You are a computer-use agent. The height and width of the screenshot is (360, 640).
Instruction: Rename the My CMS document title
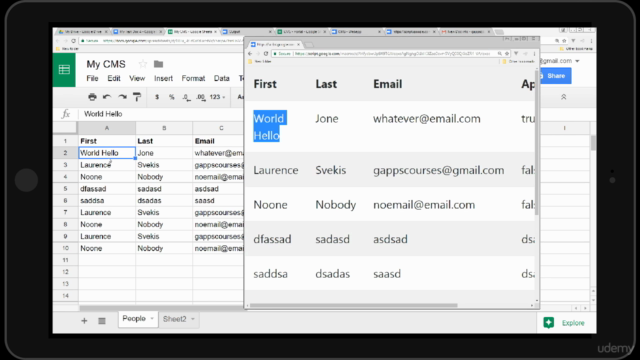pyautogui.click(x=106, y=64)
